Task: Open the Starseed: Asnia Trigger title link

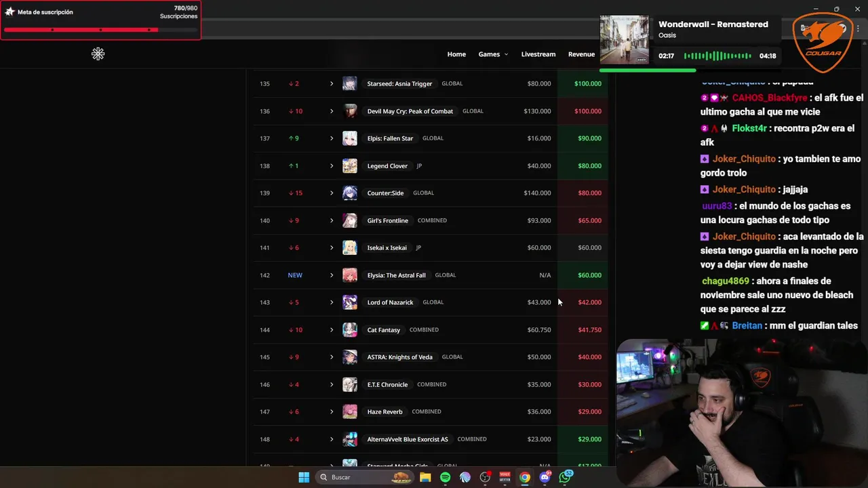Action: (399, 83)
